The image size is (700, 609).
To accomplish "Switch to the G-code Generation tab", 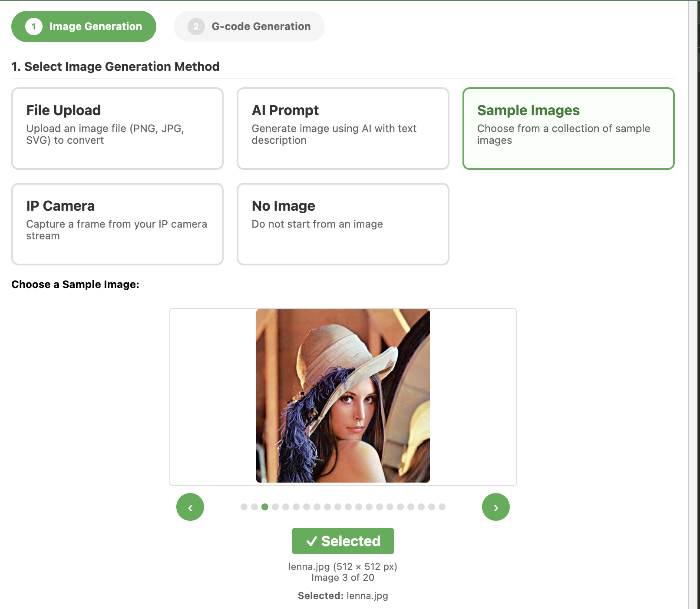I will point(249,26).
